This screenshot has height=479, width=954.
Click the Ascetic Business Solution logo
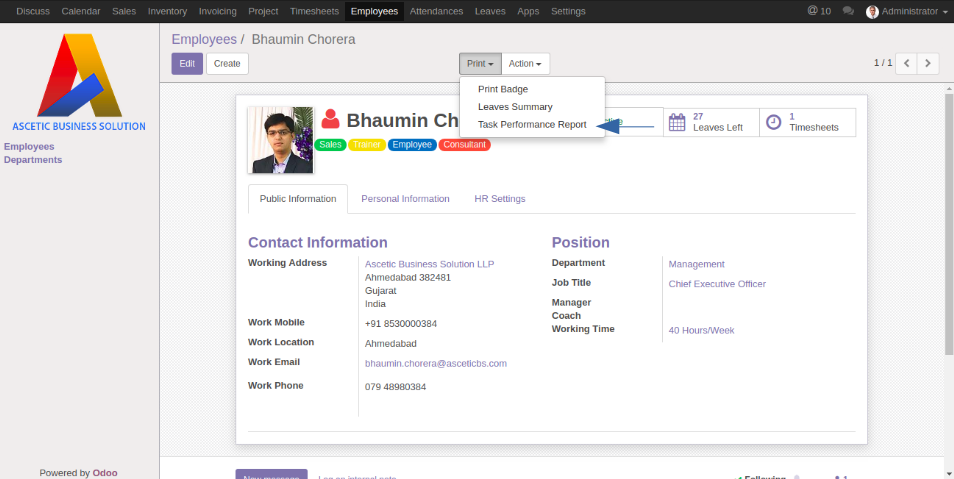79,82
